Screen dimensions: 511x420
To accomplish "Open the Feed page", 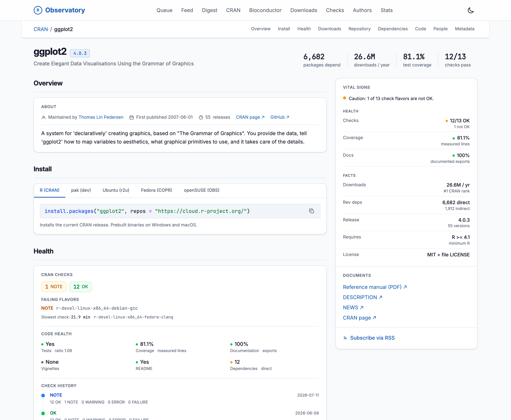I will point(187,10).
